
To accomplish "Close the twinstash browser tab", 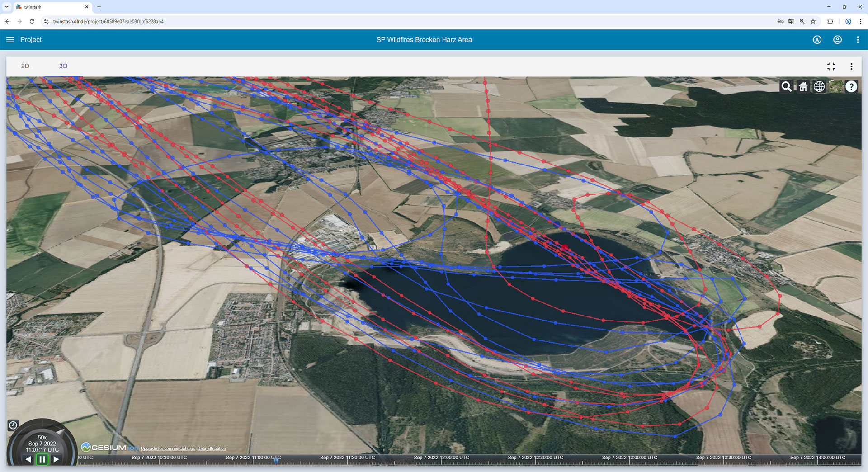I will (x=87, y=7).
